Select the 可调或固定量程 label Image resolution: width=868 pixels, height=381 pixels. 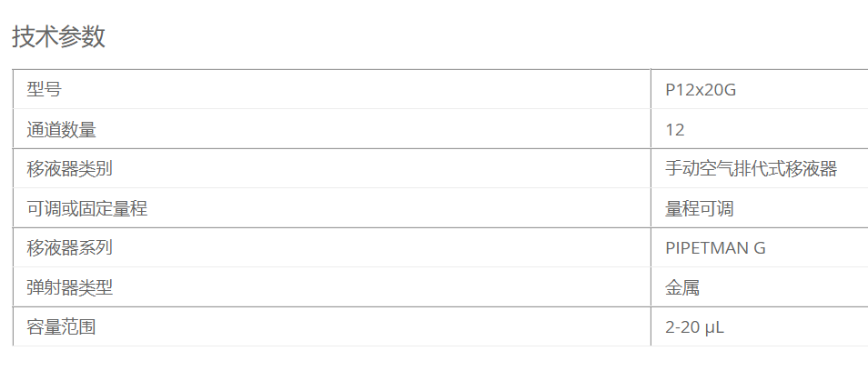coord(87,208)
